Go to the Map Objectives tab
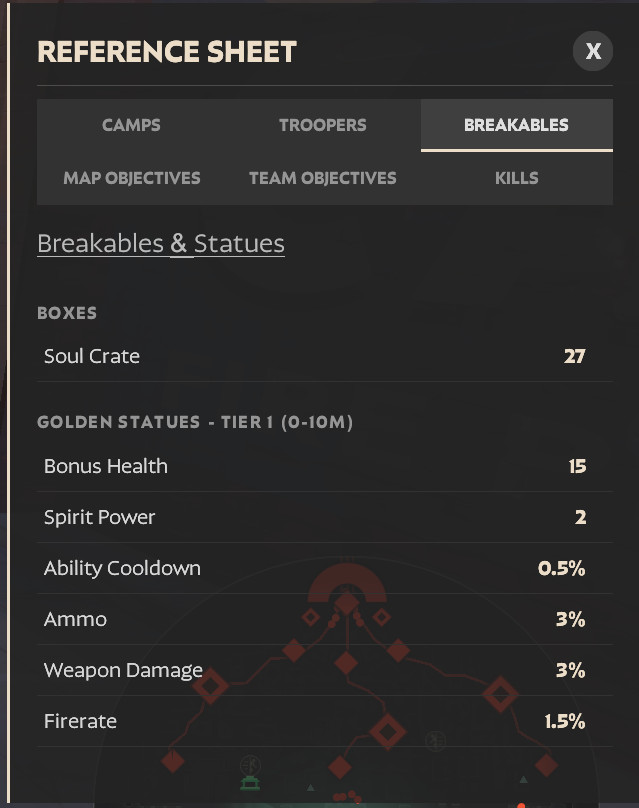Image resolution: width=639 pixels, height=808 pixels. tap(132, 178)
